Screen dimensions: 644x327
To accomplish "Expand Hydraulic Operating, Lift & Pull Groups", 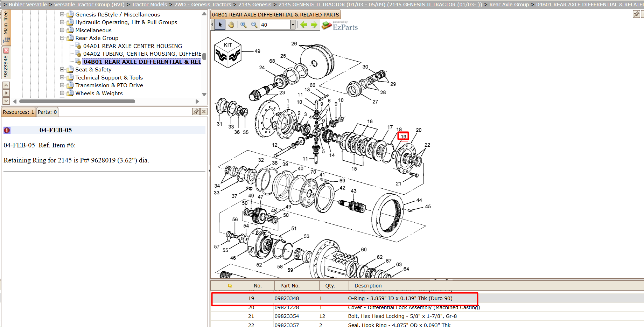I will click(x=62, y=22).
